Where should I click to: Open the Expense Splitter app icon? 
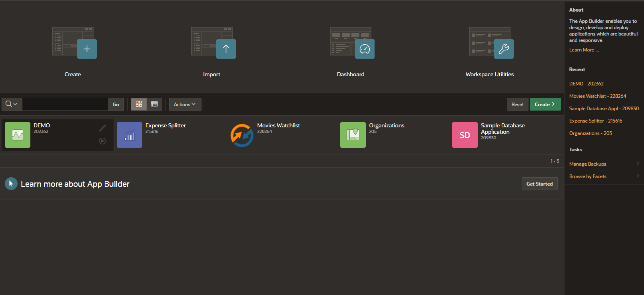click(129, 135)
